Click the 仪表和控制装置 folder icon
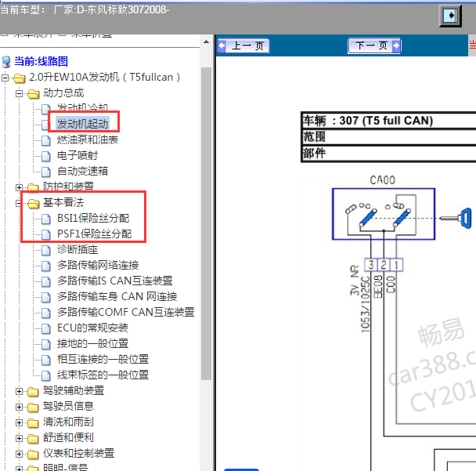 tap(33, 455)
